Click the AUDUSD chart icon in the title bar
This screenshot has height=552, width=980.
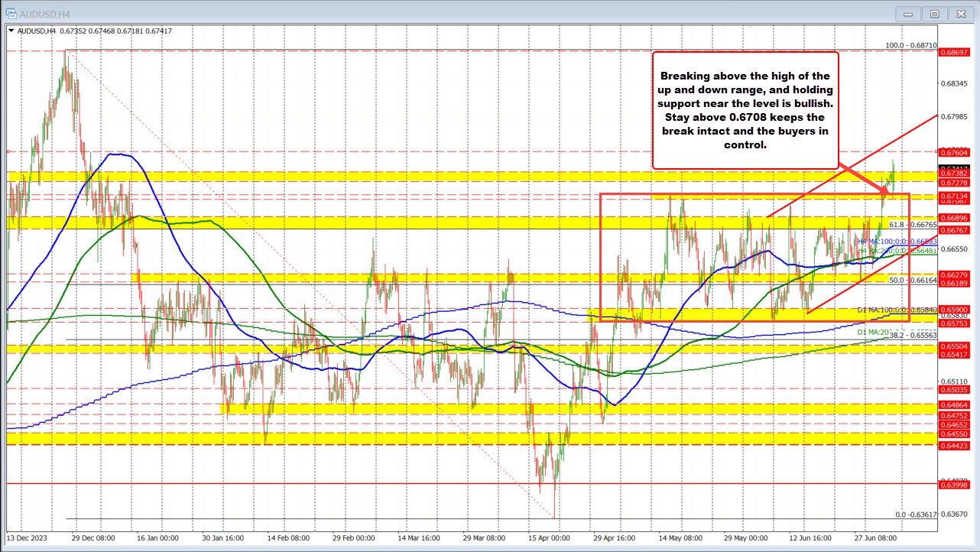[10, 13]
